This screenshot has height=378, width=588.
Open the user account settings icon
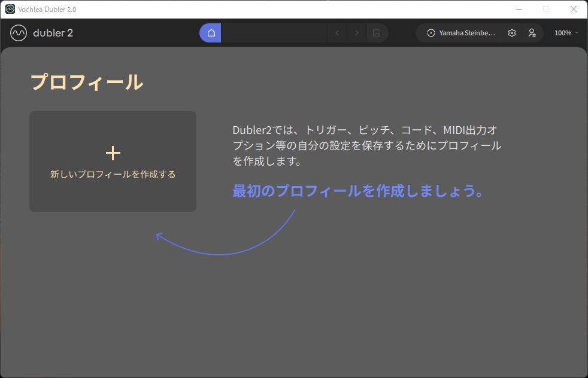point(532,33)
